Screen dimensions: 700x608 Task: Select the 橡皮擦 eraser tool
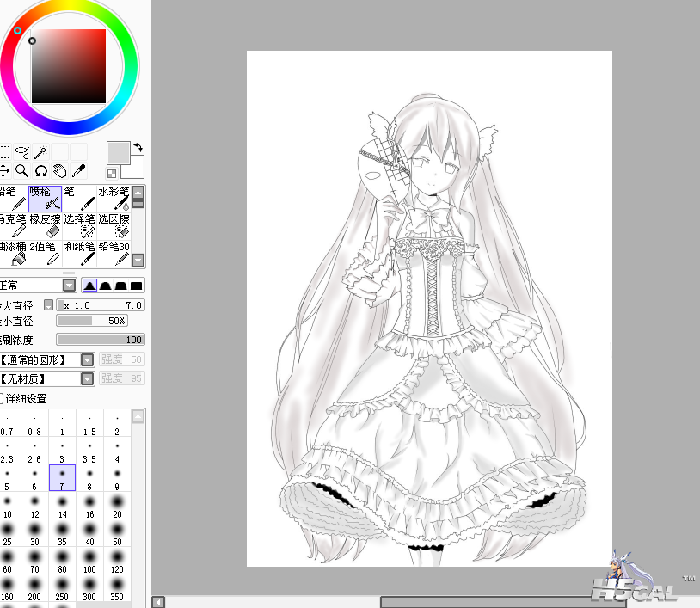tap(45, 225)
